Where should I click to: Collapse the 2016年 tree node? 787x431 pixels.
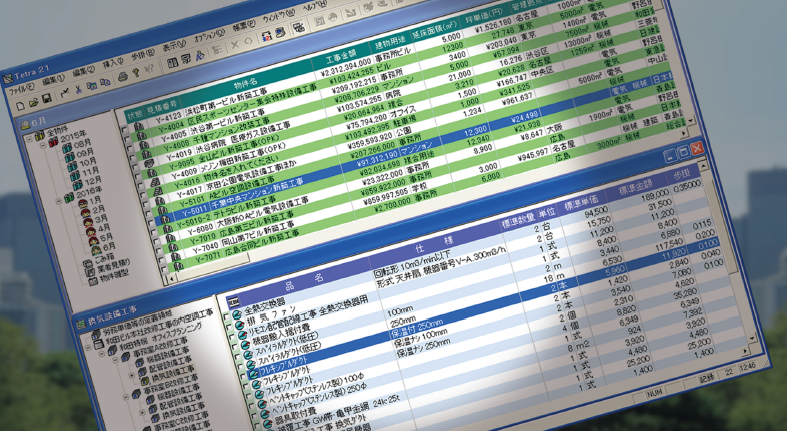coord(59,201)
